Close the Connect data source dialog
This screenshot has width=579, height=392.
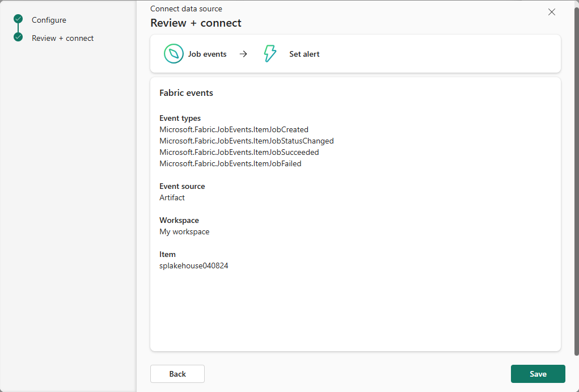[x=552, y=12]
